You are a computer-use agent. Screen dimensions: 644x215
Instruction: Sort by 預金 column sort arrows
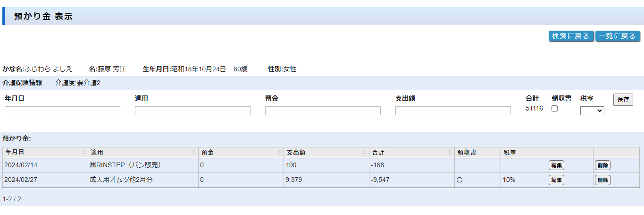click(279, 153)
